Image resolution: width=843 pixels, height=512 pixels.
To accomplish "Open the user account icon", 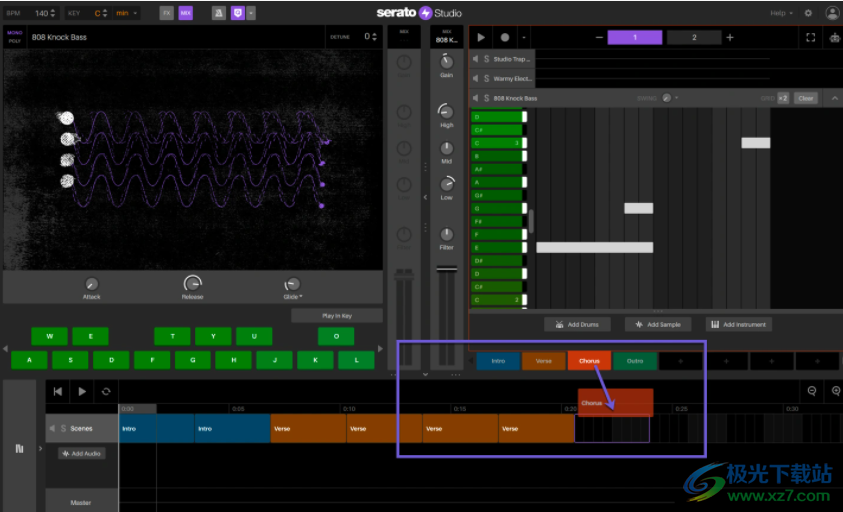I will (x=832, y=13).
